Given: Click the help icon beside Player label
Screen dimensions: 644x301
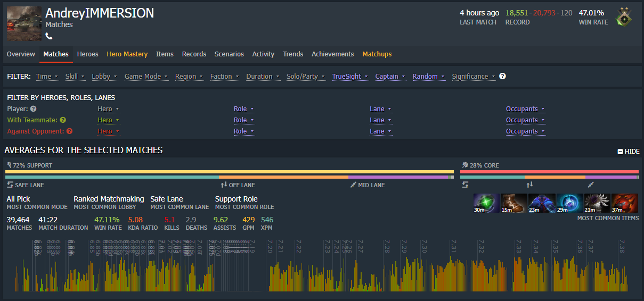Looking at the screenshot, I should click(33, 109).
